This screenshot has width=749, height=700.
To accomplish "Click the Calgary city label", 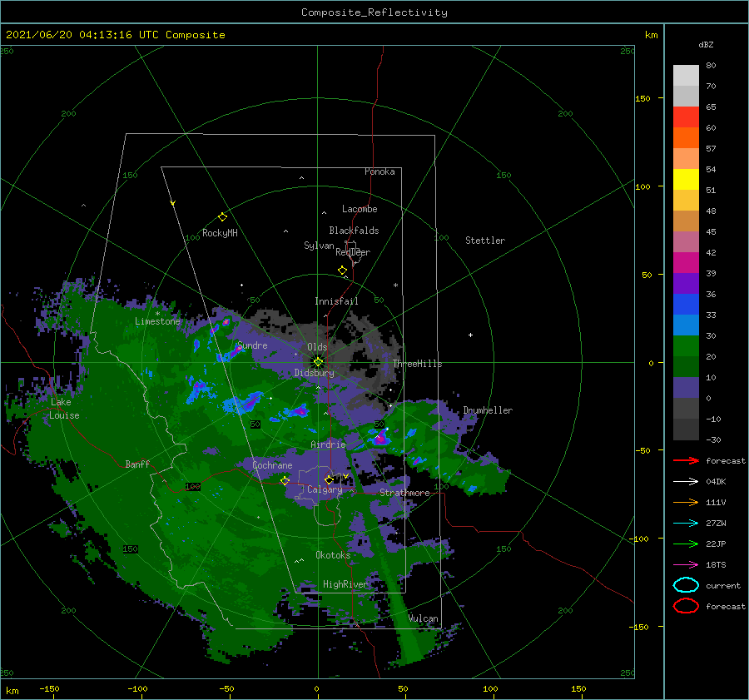I will point(325,489).
